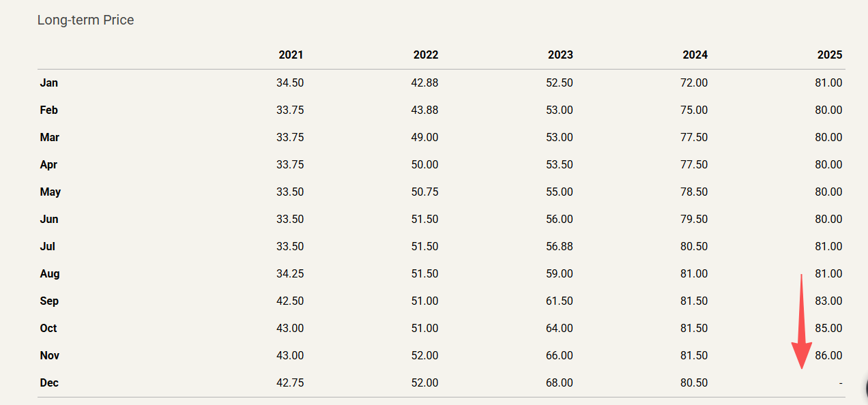Click the 2021 column header
The height and width of the screenshot is (405, 868).
click(291, 55)
